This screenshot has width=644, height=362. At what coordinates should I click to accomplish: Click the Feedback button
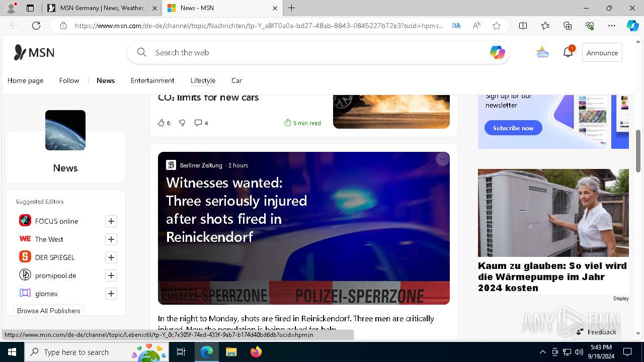[596, 332]
